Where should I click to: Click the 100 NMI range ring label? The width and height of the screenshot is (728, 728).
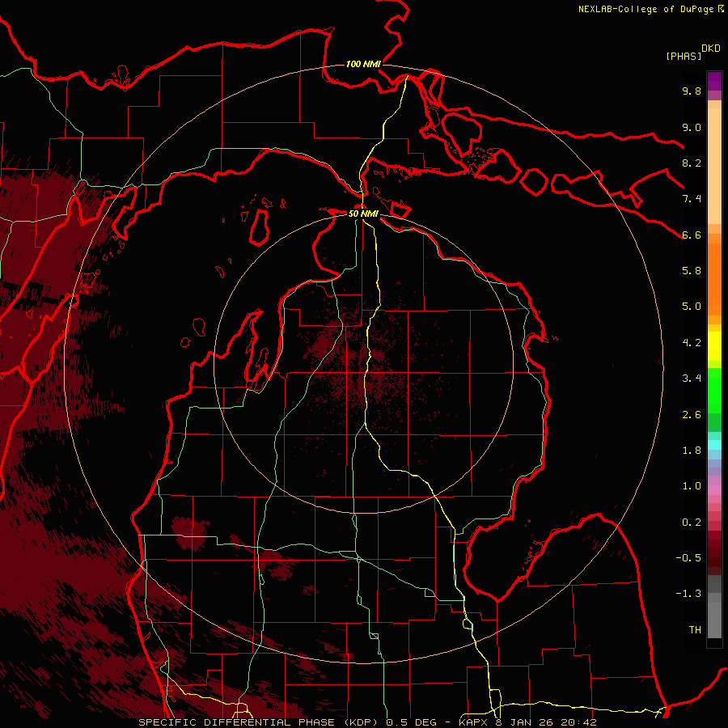363,64
